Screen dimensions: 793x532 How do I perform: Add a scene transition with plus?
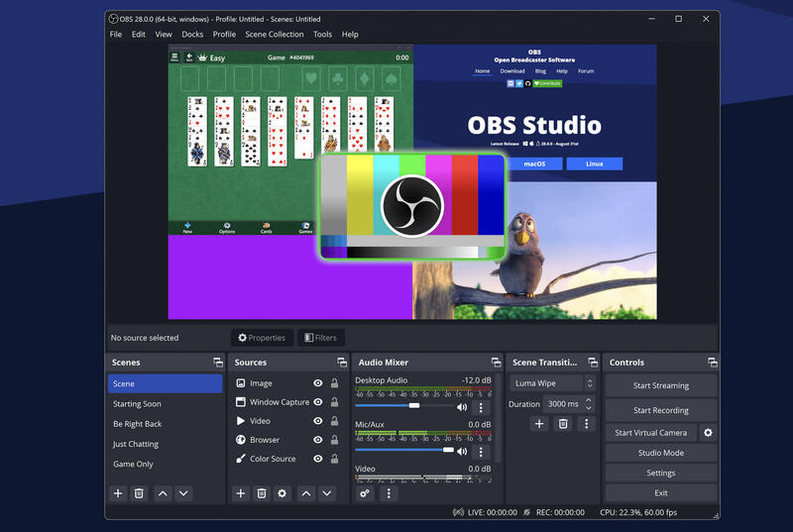(539, 423)
